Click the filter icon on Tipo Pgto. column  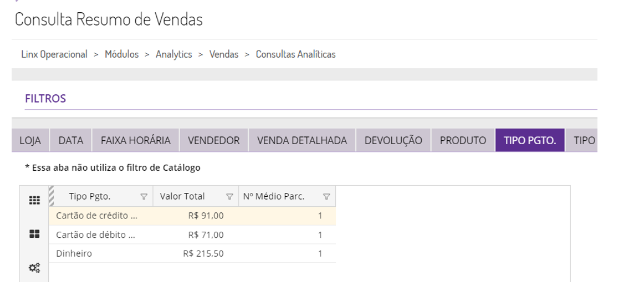[x=144, y=196]
